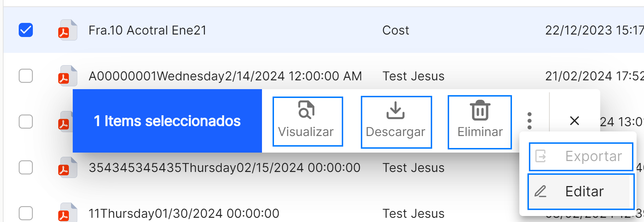Uncheck the Fra.10 Acotral Ene21 checkbox
Screen dimensions: 644x222
(26, 30)
